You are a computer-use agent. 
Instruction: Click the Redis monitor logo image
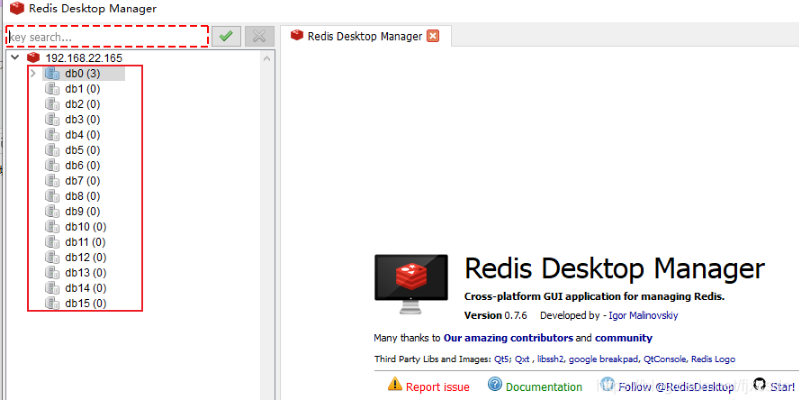click(411, 284)
